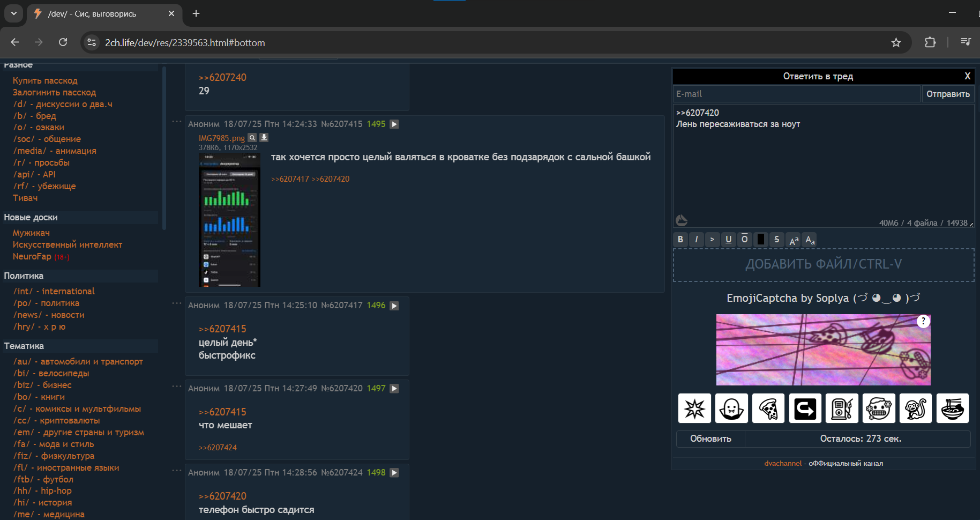Open options dots beside post №6207417
Viewport: 980px width, 520px height.
point(176,303)
